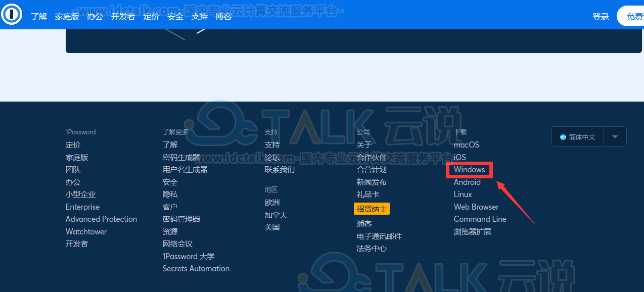
Task: Open the 密码生成器 link
Action: [181, 157]
